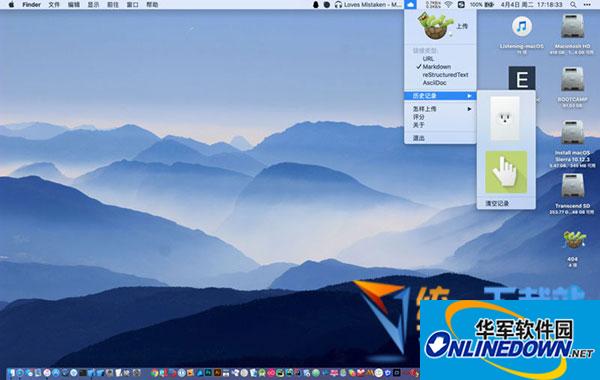
Task: Select the Macintosh HD drive icon
Action: pyautogui.click(x=572, y=26)
